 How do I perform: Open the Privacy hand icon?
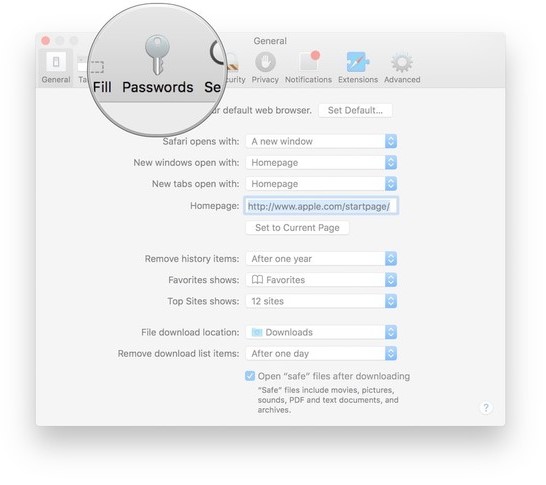[265, 62]
